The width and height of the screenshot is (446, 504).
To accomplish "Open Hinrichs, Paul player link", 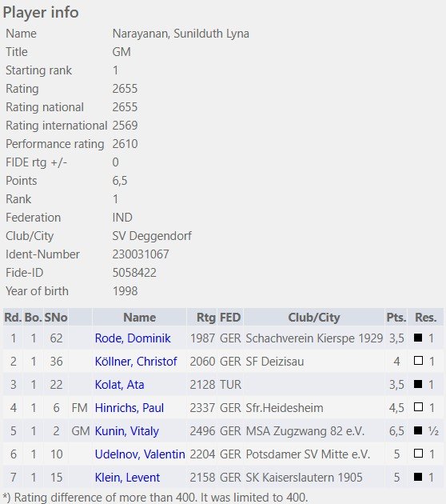I will [129, 407].
